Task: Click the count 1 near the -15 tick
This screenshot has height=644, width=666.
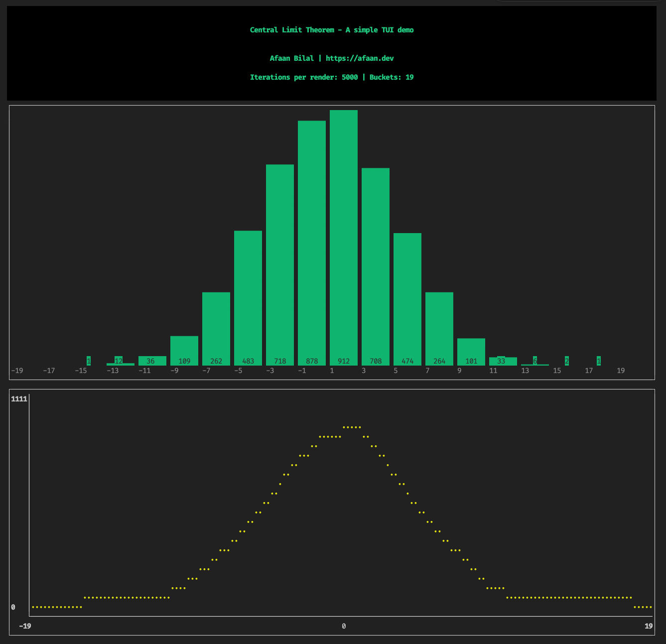Action: coord(89,361)
